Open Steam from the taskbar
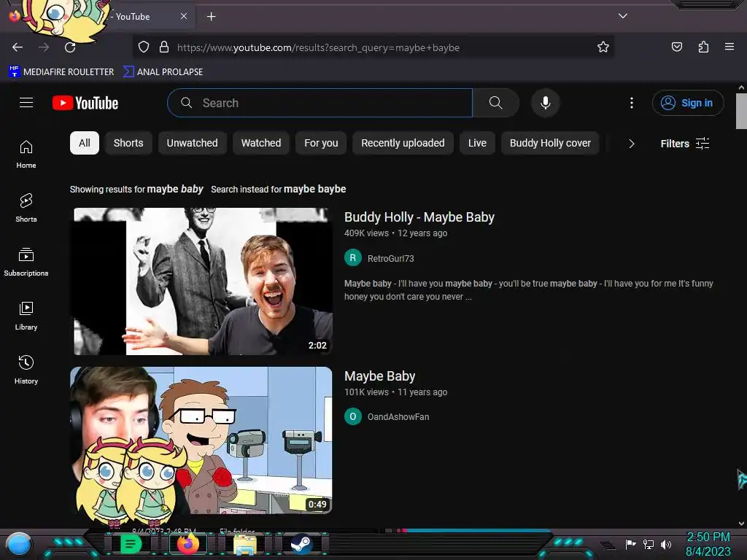The width and height of the screenshot is (747, 560). [x=301, y=544]
